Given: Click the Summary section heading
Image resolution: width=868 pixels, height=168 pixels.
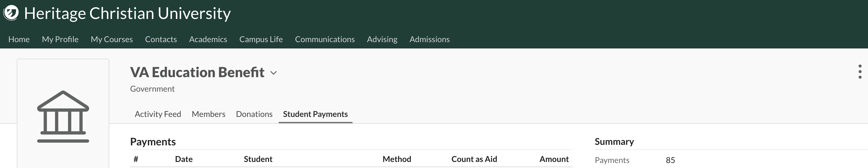Looking at the screenshot, I should click(x=614, y=142).
